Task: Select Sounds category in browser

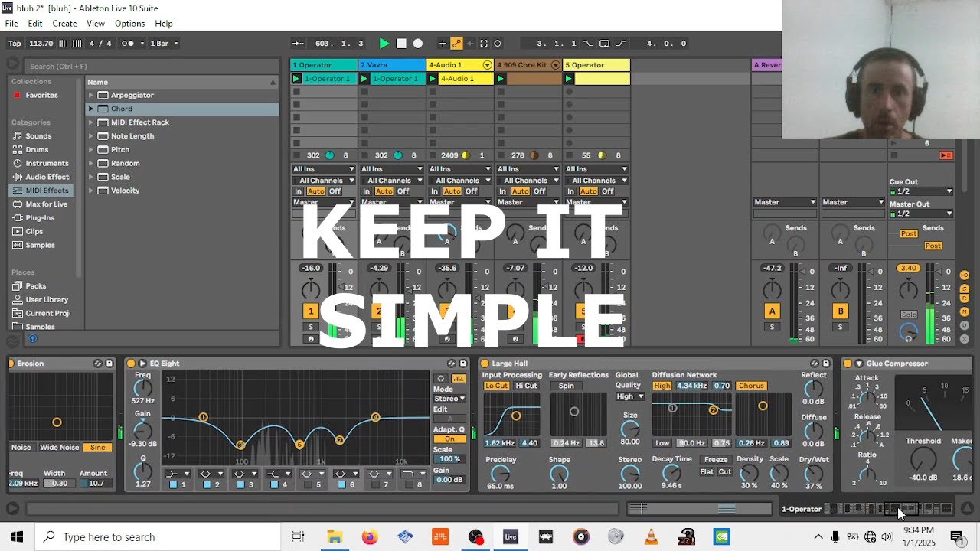Action: 38,136
